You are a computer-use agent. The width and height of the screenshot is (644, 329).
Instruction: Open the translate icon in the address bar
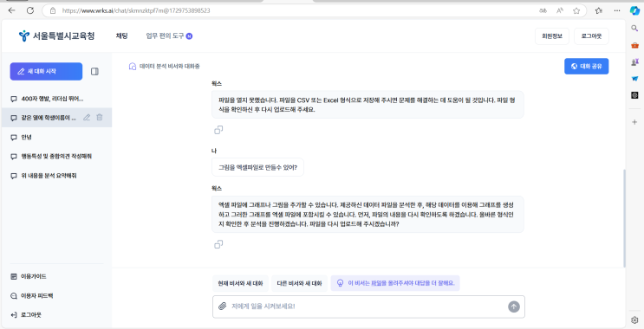[543, 10]
